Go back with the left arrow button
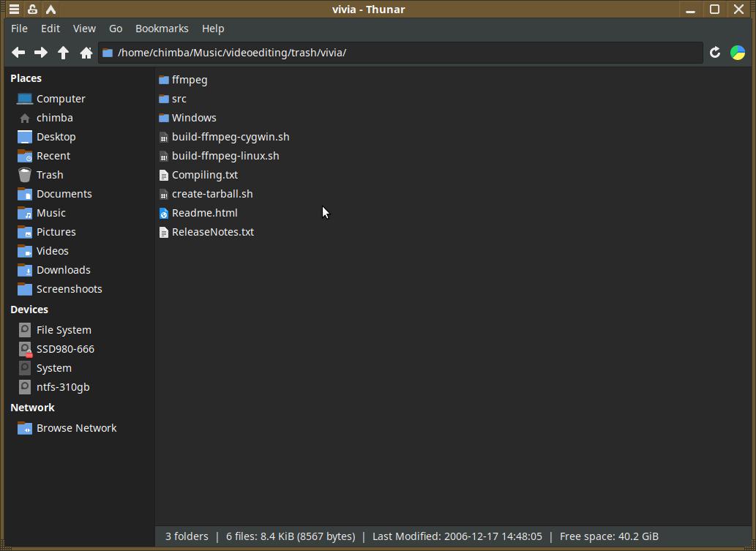756x551 pixels. (x=18, y=53)
